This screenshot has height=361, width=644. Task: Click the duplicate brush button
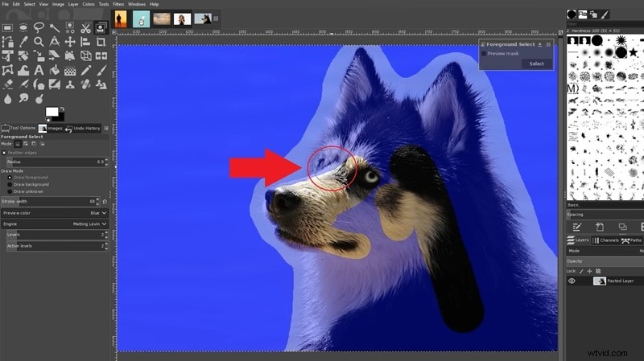click(622, 227)
